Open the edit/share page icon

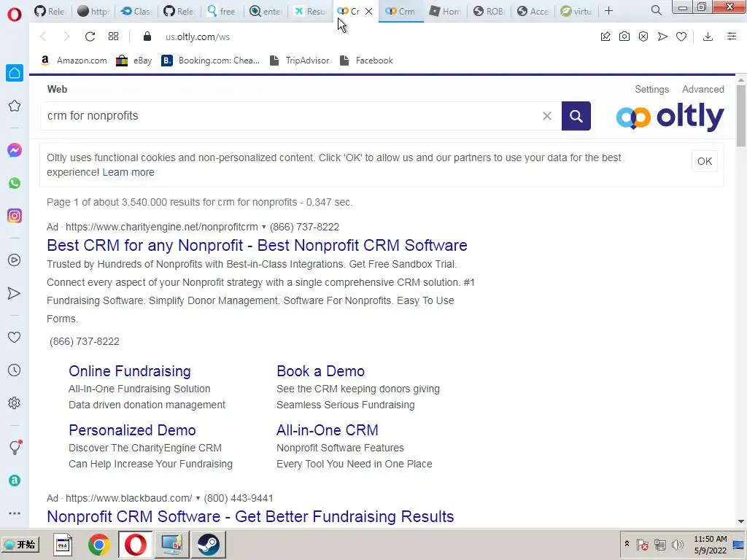605,36
